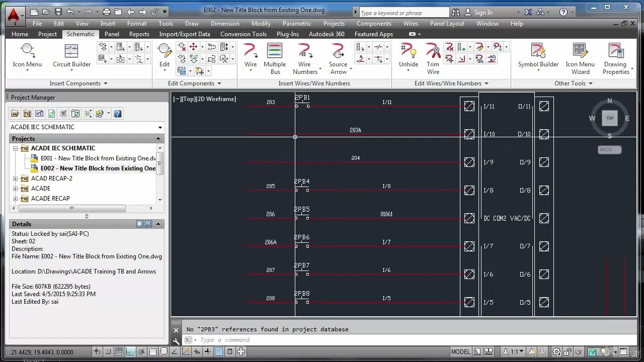Collapse the Projects section
The width and height of the screenshot is (644, 362).
pyautogui.click(x=158, y=139)
